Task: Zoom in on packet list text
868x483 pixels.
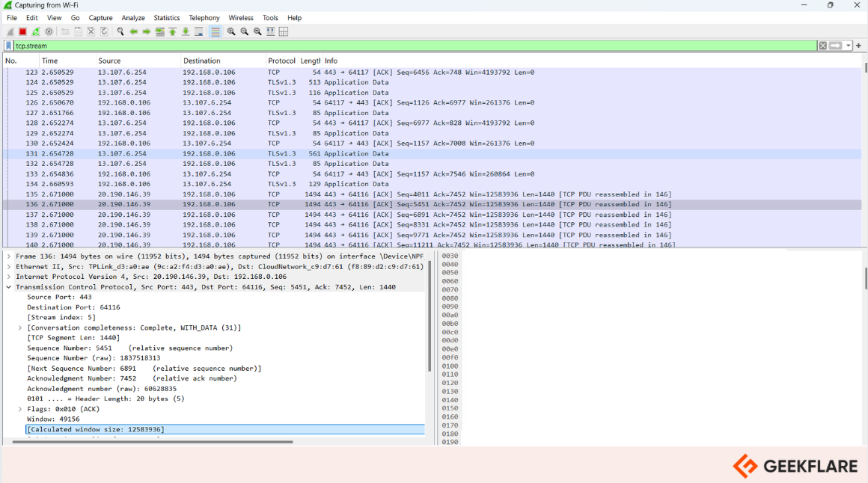Action: [232, 31]
